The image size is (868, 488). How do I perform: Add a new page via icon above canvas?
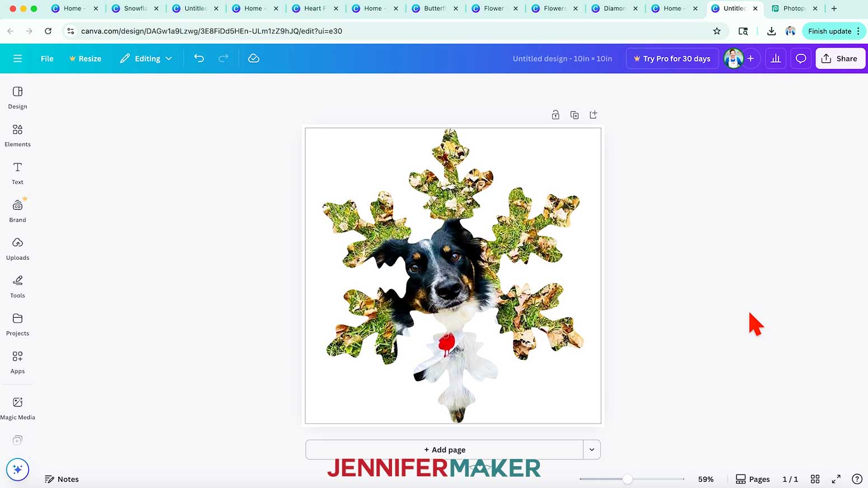click(x=594, y=115)
